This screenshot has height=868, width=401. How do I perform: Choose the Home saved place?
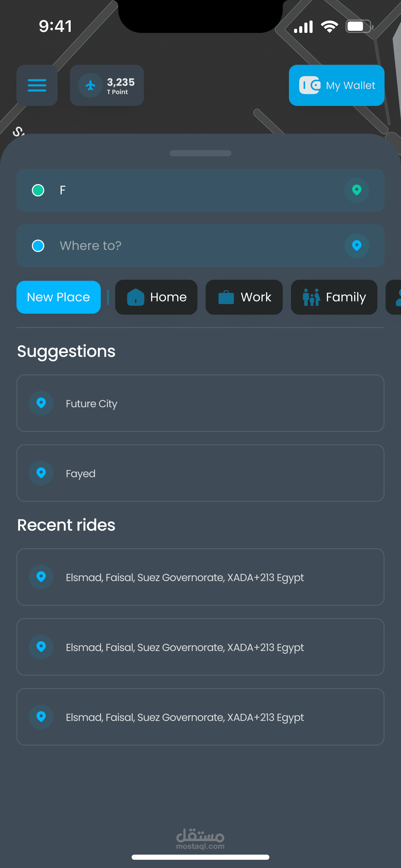(x=156, y=297)
